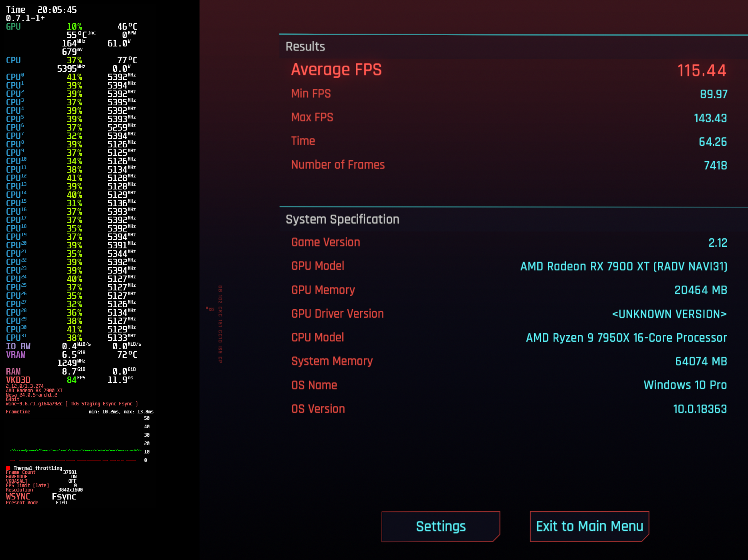Click the Results section header
This screenshot has height=560, width=748.
click(305, 46)
